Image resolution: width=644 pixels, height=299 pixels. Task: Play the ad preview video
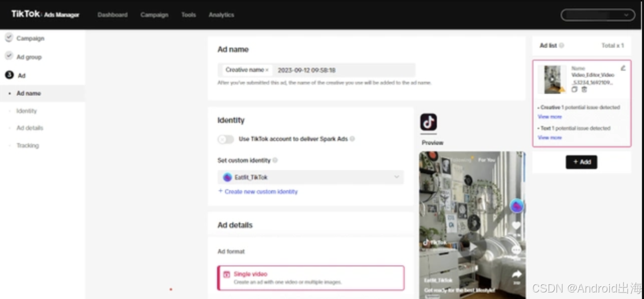tap(473, 246)
